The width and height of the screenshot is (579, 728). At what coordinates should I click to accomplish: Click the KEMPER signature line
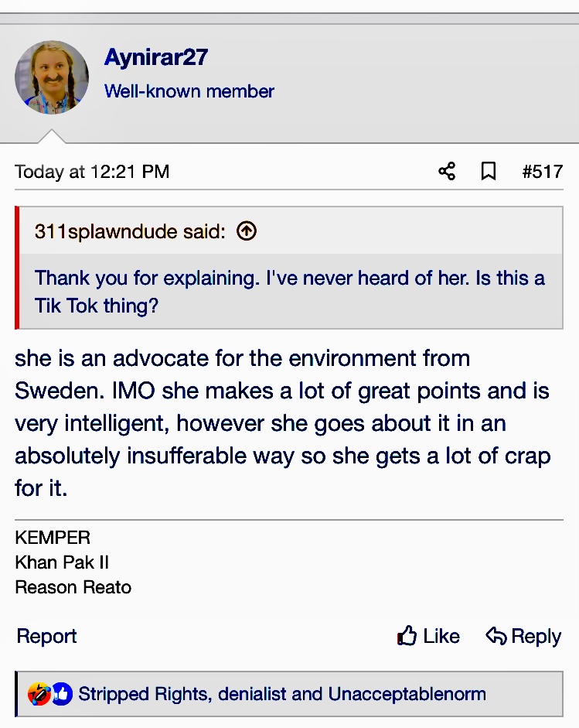(x=53, y=538)
